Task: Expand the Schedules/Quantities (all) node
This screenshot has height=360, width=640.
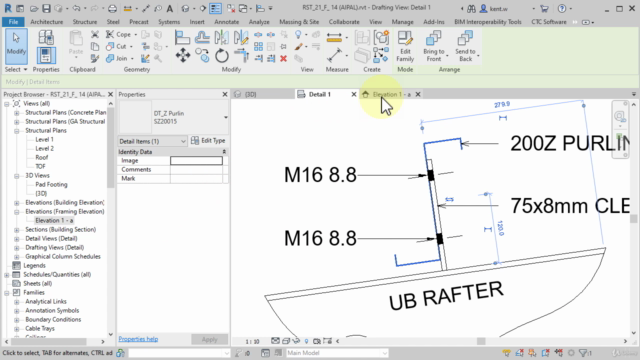Action: tap(7, 274)
